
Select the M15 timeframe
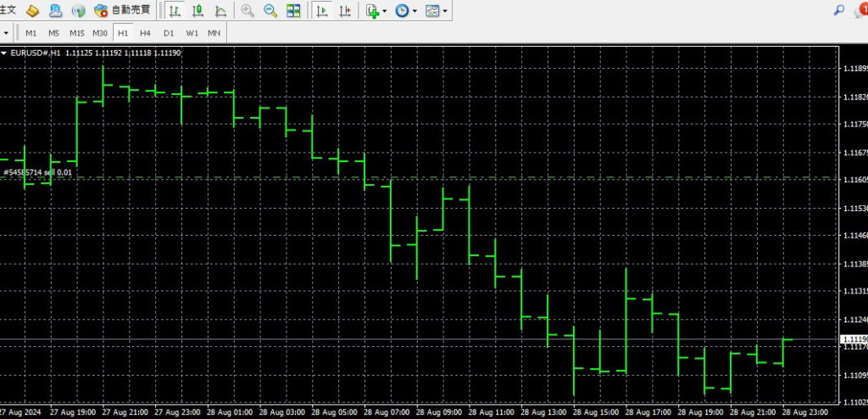(77, 33)
